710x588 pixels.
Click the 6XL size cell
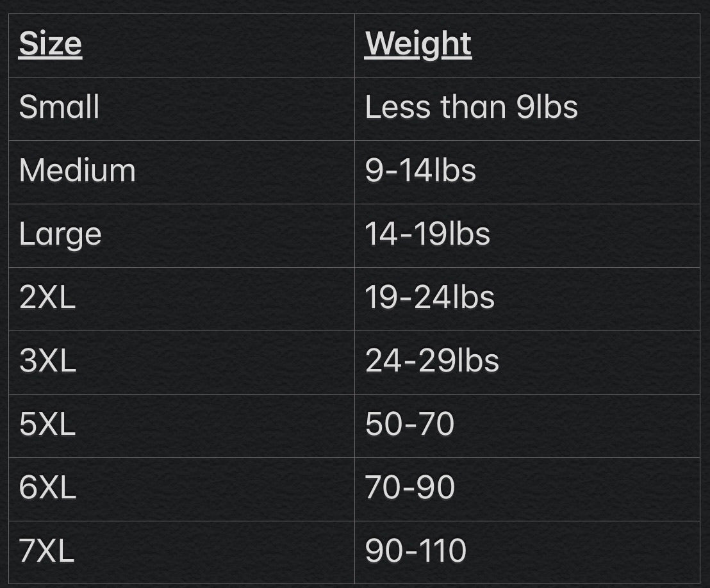tap(181, 489)
